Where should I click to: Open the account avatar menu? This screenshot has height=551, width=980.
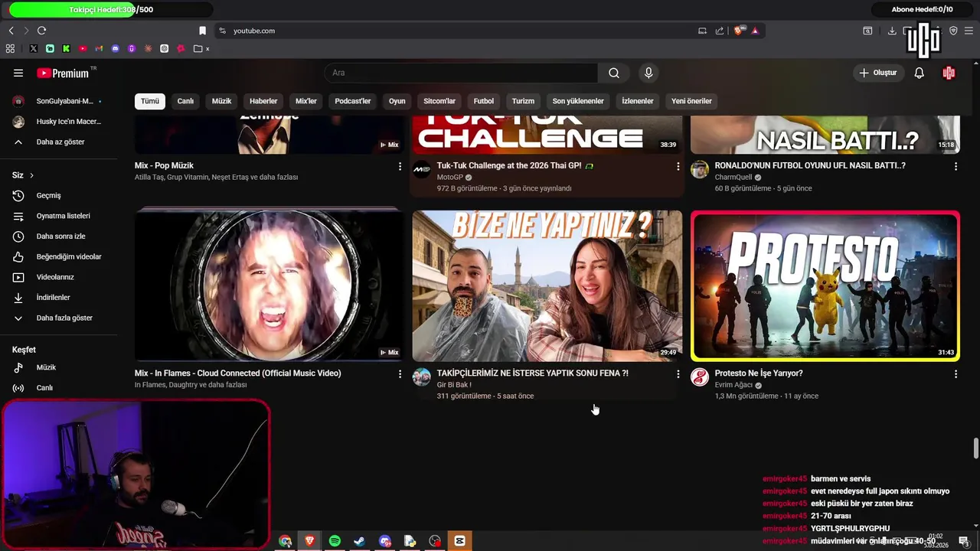pos(949,73)
